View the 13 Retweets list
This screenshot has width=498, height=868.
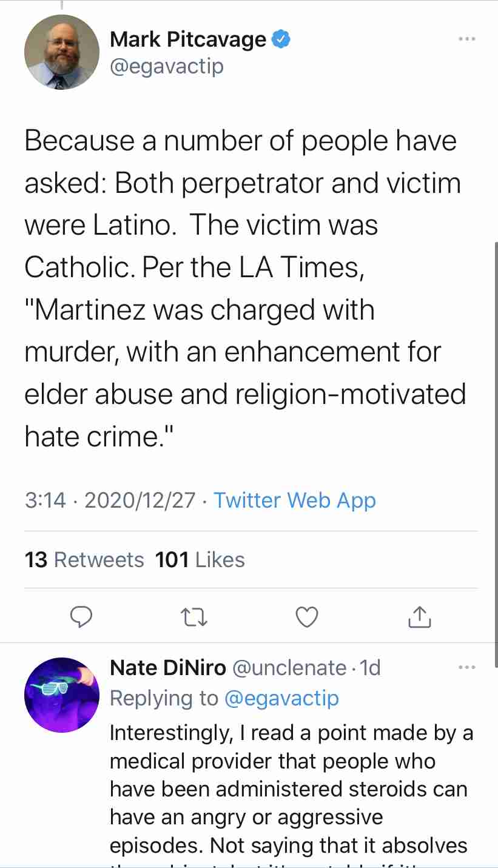tap(84, 559)
